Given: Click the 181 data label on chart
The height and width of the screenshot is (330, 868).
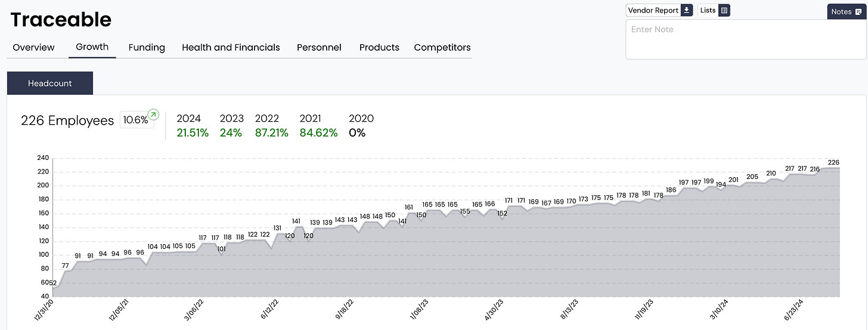Looking at the screenshot, I should [646, 193].
